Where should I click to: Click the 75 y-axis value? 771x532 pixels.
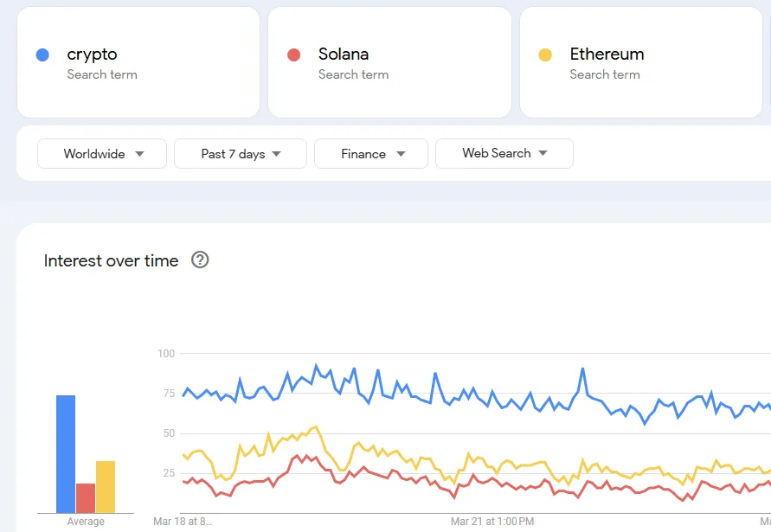(169, 394)
